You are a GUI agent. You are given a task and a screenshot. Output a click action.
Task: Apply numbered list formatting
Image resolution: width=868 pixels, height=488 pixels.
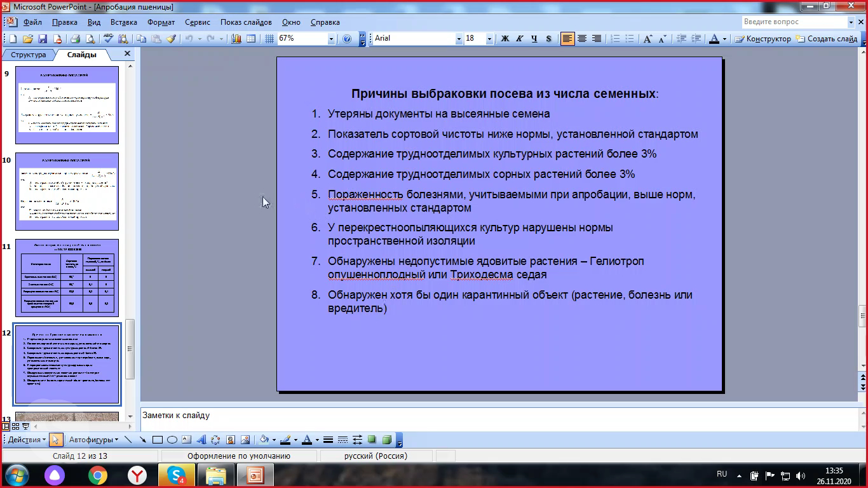(x=614, y=39)
